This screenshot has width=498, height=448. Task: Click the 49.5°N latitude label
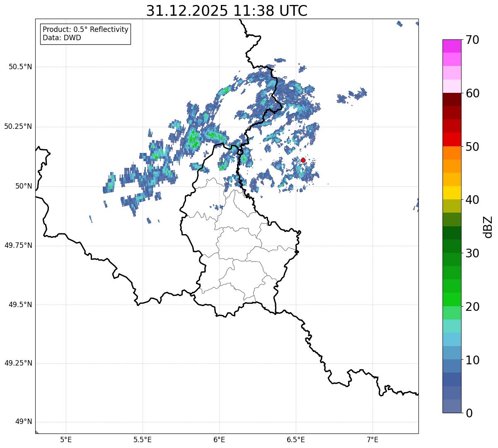(20, 305)
